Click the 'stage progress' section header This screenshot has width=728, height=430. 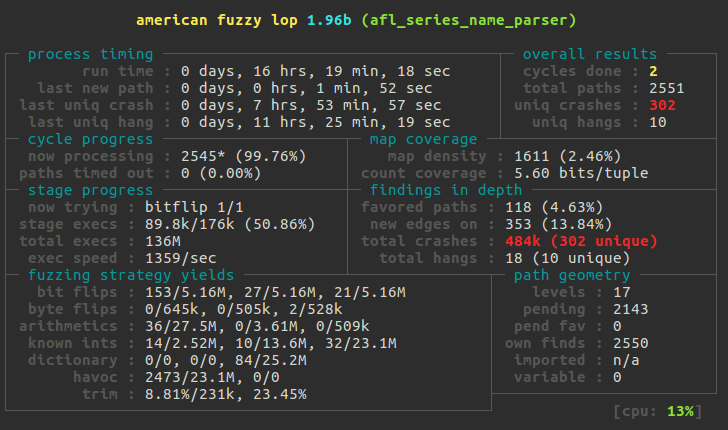click(x=91, y=190)
